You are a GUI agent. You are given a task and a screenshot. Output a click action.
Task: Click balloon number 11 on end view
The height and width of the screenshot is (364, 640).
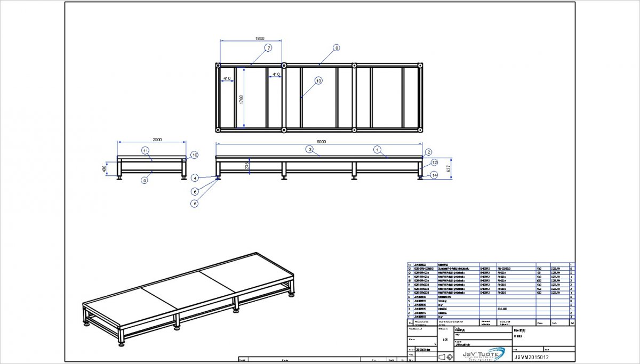[x=145, y=151]
